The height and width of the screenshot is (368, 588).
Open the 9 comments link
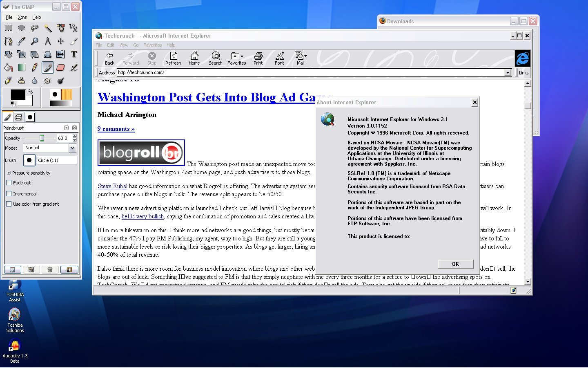tap(116, 129)
